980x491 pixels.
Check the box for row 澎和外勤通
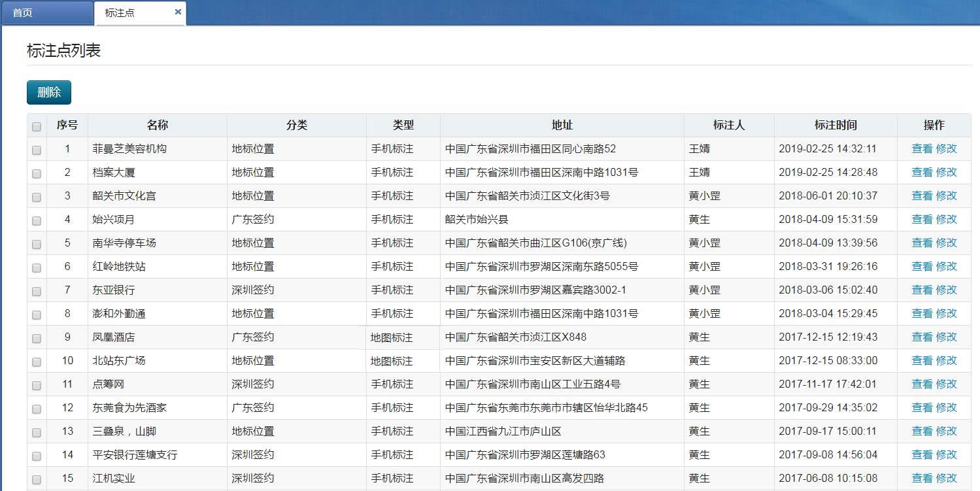pos(37,314)
